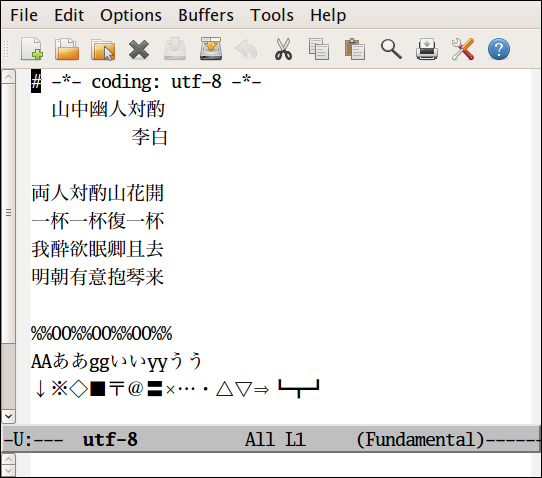The width and height of the screenshot is (542, 478).
Task: Kill buffer using the X icon
Action: click(139, 49)
